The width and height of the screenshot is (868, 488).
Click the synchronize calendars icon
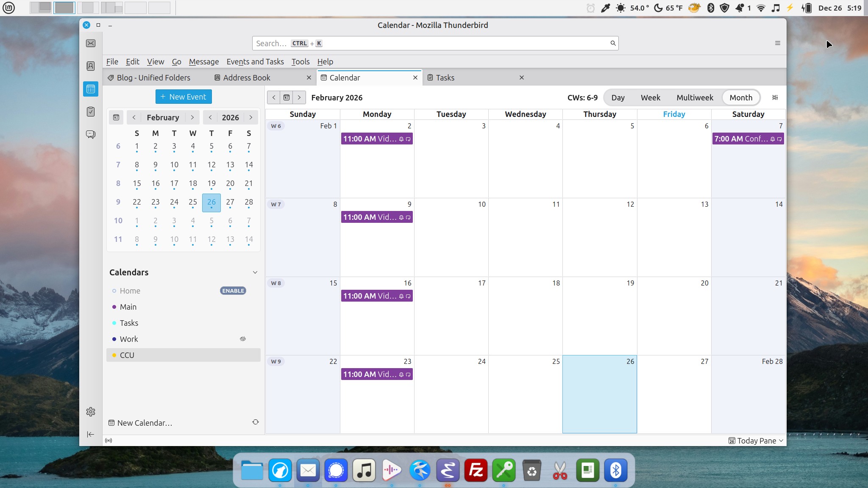[255, 422]
